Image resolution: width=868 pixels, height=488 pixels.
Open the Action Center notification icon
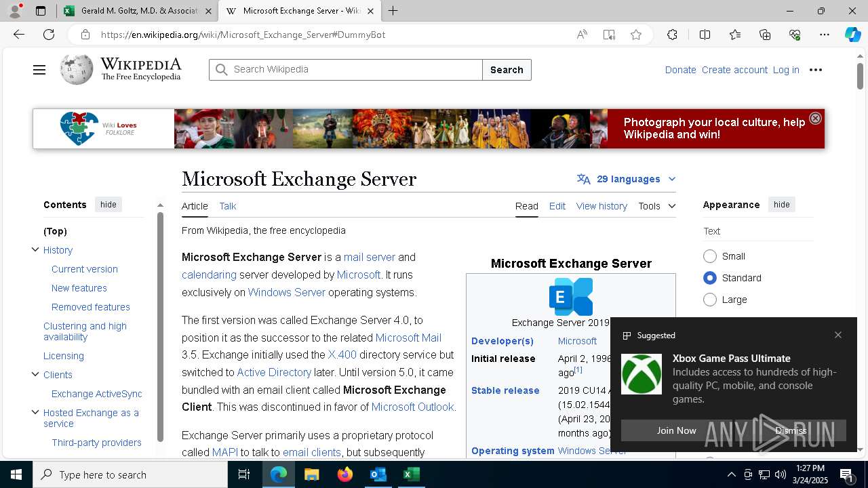(x=846, y=474)
